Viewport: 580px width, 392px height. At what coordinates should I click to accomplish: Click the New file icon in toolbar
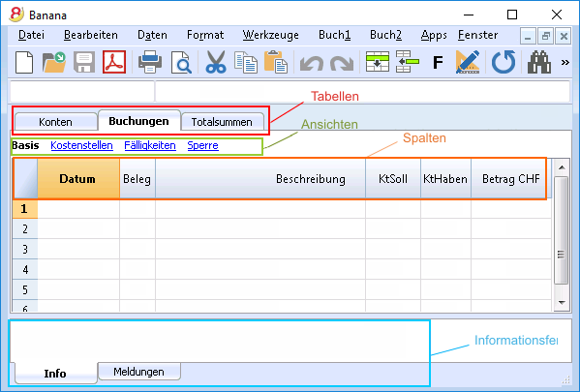[x=24, y=62]
